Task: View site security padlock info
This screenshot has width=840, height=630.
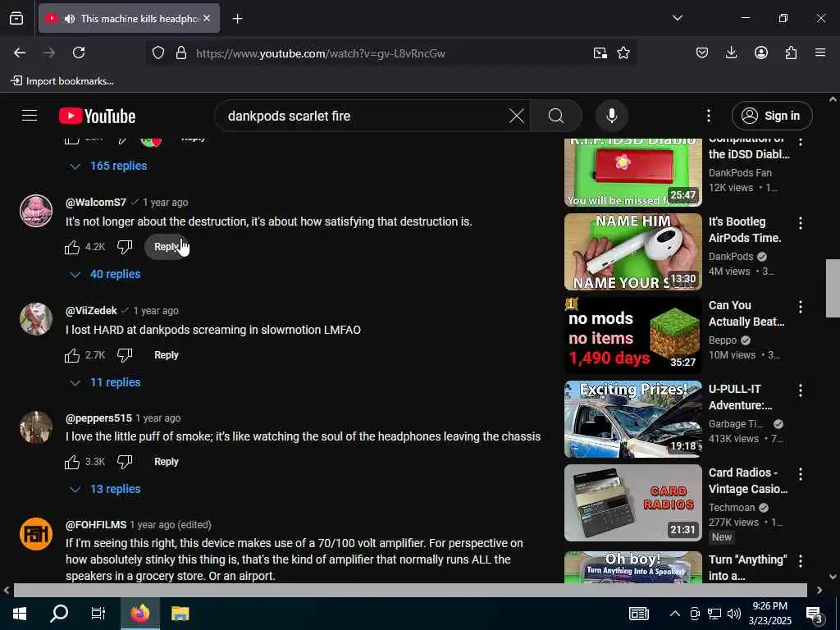Action: coord(181,52)
